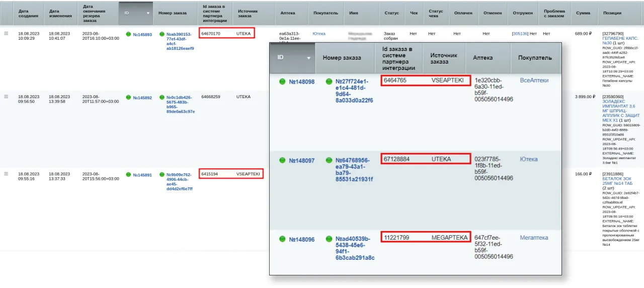Expand ID column sort arrow in main table
Viewport: 644px width, 288px height.
[x=147, y=13]
